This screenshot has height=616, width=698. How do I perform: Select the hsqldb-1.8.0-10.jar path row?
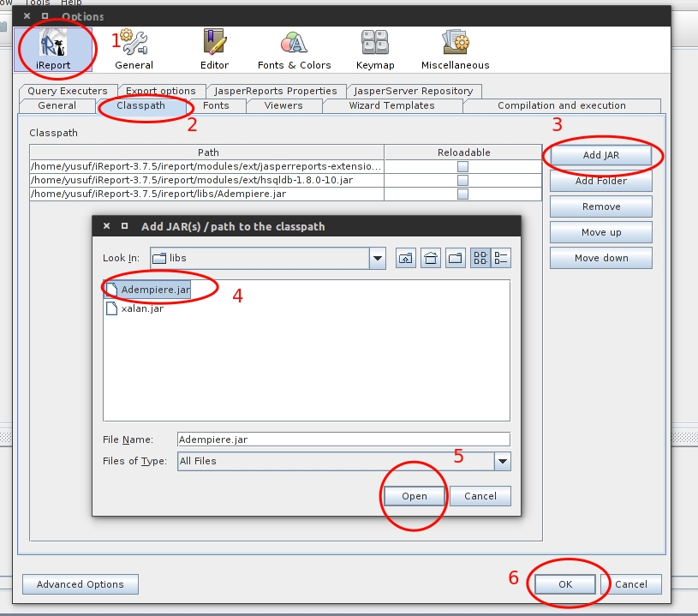click(x=286, y=181)
